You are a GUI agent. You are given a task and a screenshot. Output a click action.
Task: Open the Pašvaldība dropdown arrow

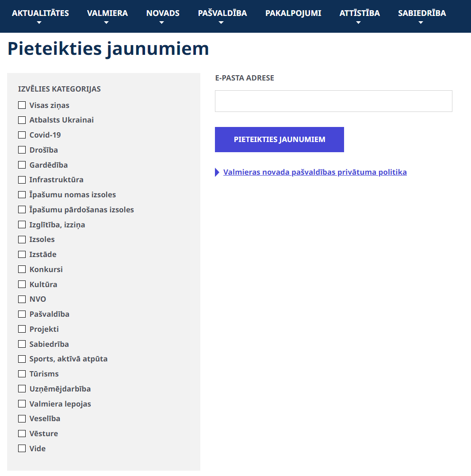(221, 23)
